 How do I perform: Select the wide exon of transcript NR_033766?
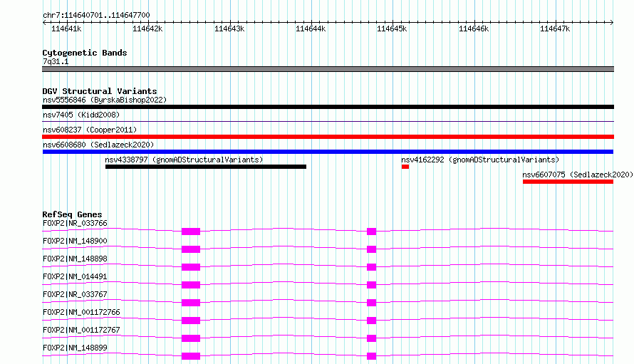pyautogui.click(x=191, y=232)
